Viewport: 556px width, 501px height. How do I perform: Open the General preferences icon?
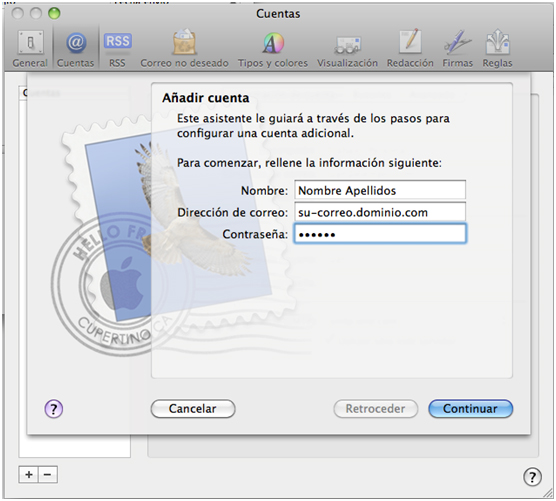point(30,49)
